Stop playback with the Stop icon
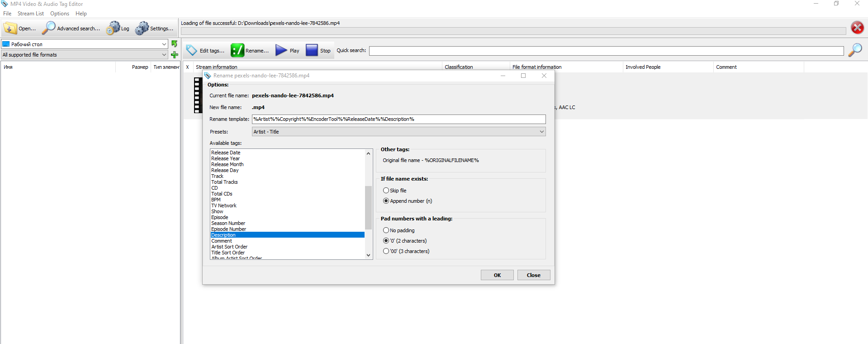The width and height of the screenshot is (868, 344). (x=312, y=50)
